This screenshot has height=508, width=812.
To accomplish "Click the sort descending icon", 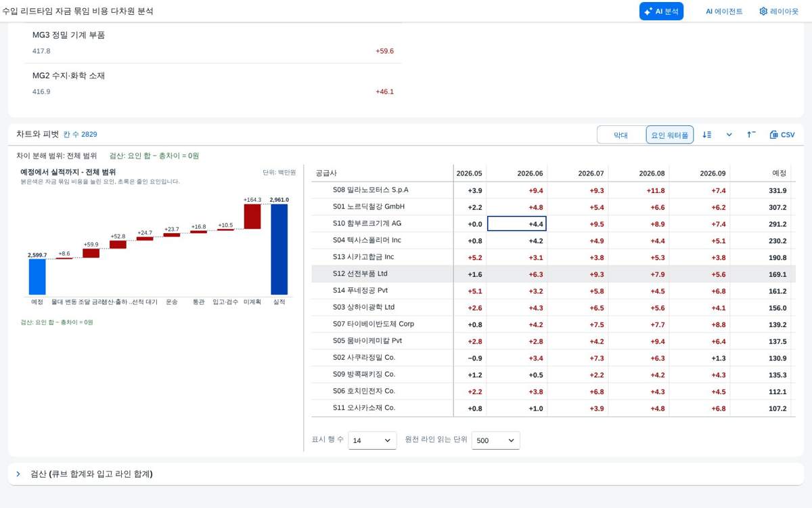I will pyautogui.click(x=707, y=135).
